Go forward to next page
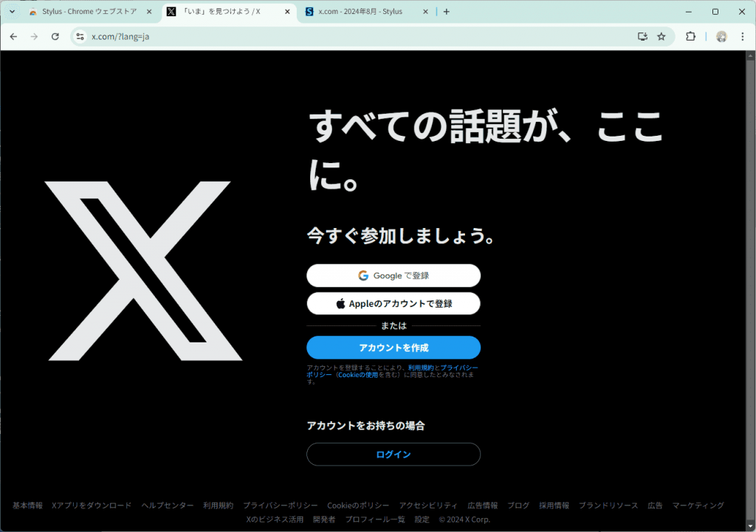The width and height of the screenshot is (756, 532). [x=34, y=37]
